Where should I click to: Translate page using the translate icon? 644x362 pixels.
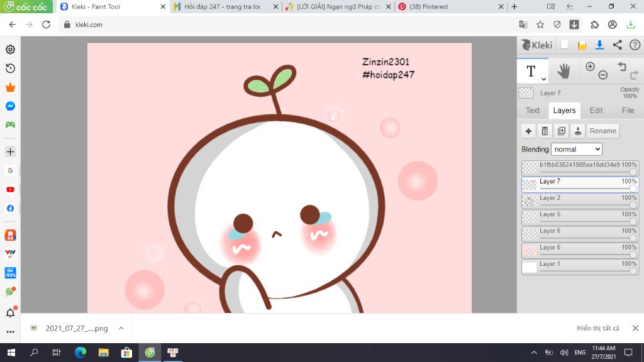point(523,25)
